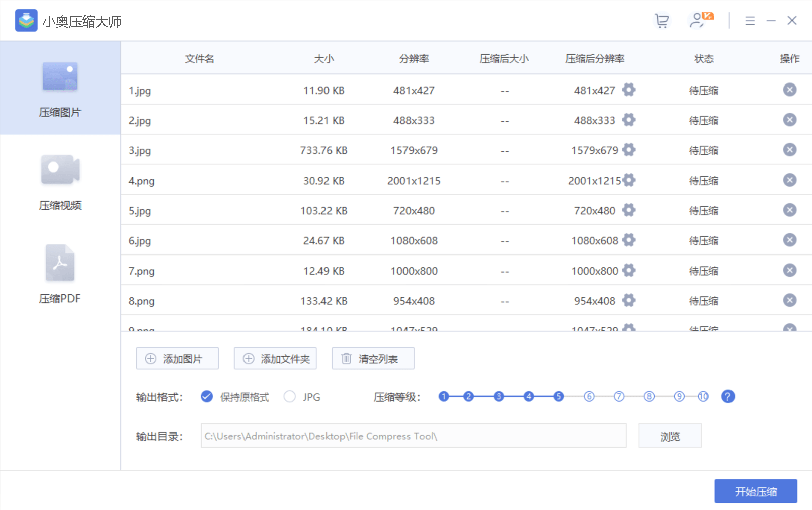Viewport: 812px width, 510px height.
Task: Open resolution settings for 4.png
Action: click(x=629, y=180)
